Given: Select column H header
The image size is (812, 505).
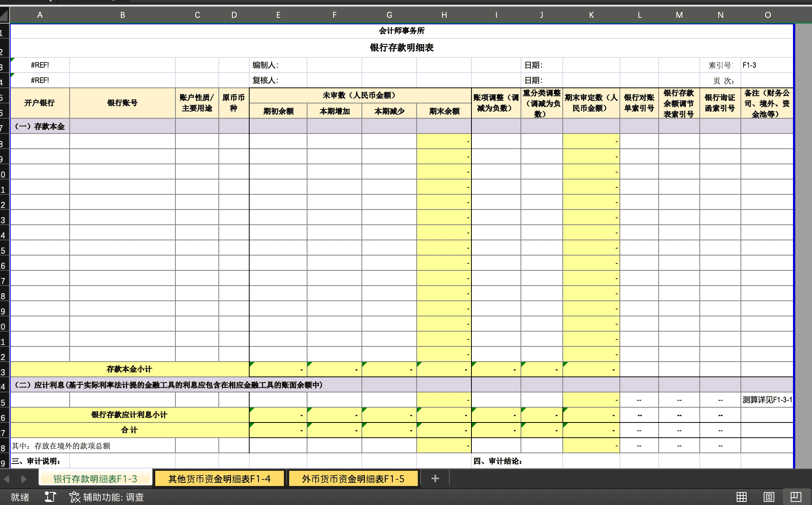Looking at the screenshot, I should coord(444,15).
